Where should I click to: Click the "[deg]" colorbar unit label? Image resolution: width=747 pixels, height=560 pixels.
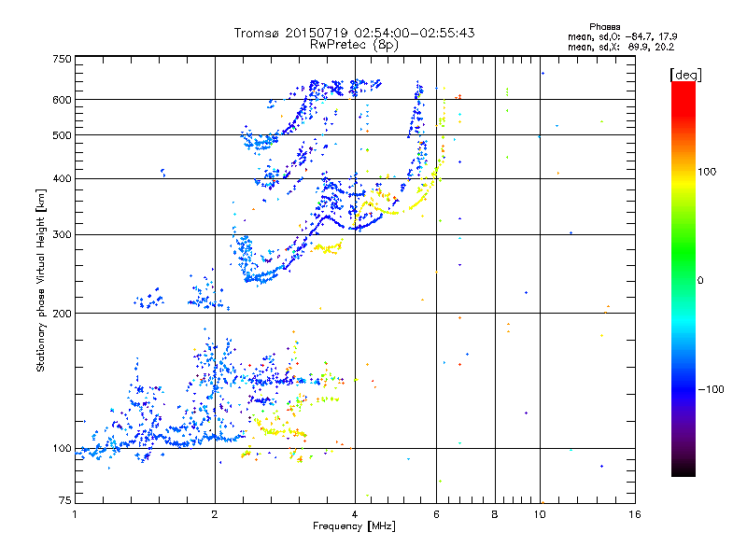[x=685, y=75]
